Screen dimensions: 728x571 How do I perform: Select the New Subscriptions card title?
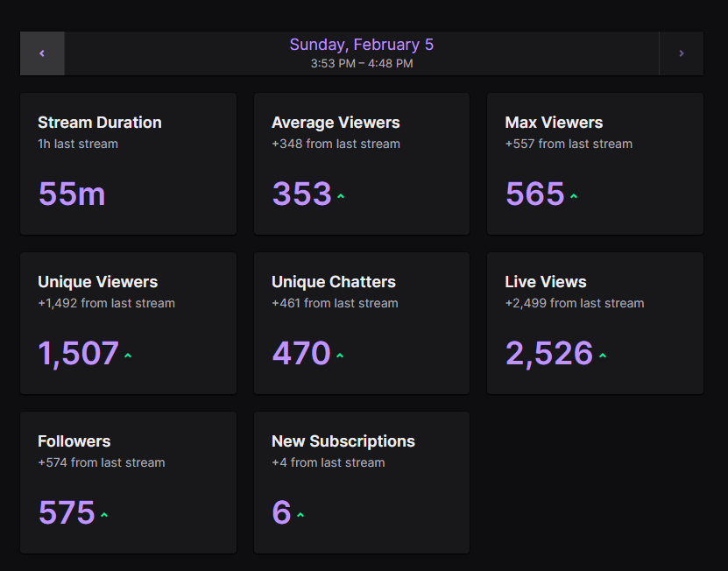point(343,441)
